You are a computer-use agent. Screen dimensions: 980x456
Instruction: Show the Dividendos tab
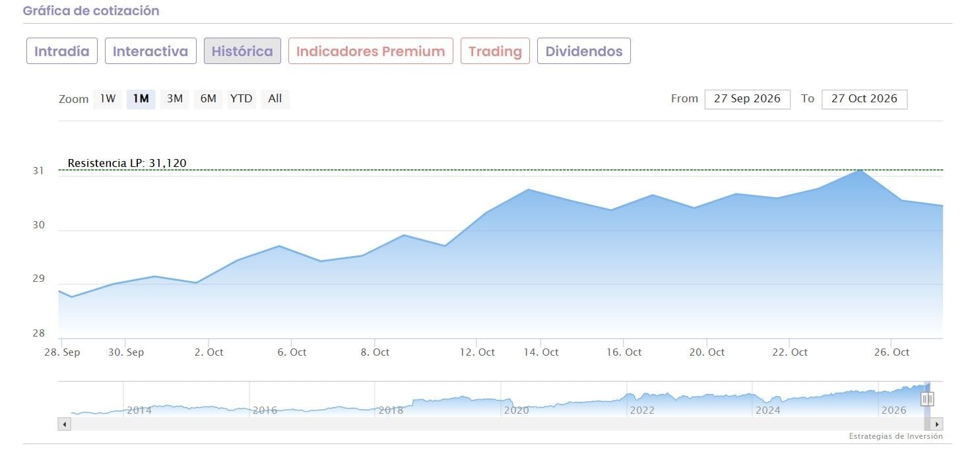coord(584,51)
